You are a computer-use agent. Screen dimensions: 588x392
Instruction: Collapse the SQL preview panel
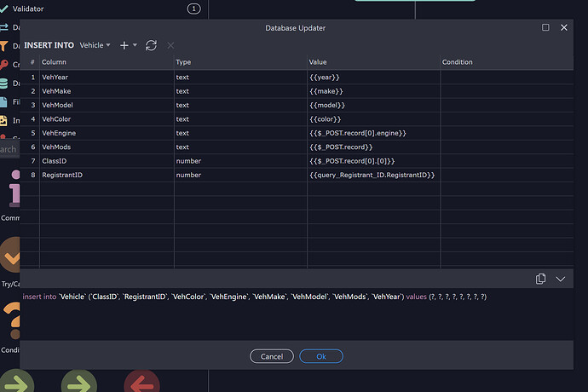coord(560,280)
